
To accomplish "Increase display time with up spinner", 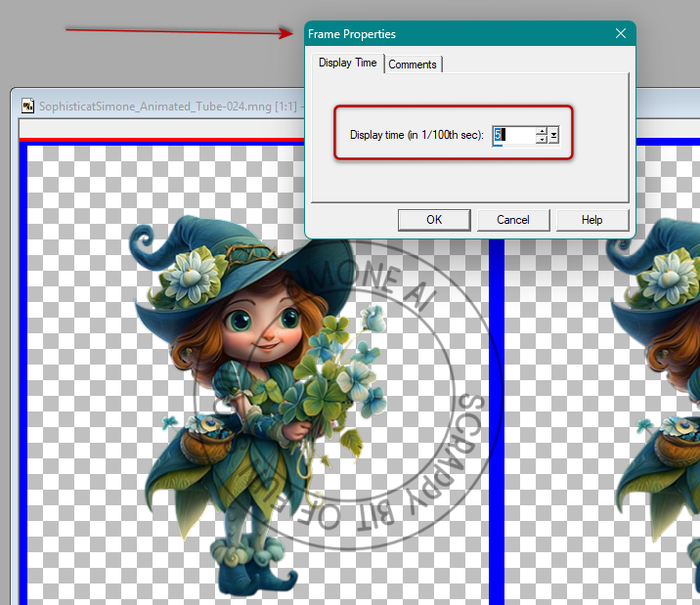I will [542, 131].
